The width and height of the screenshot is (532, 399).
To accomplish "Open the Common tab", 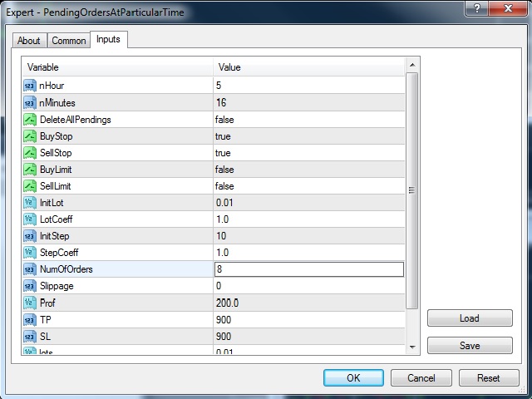I will point(68,41).
